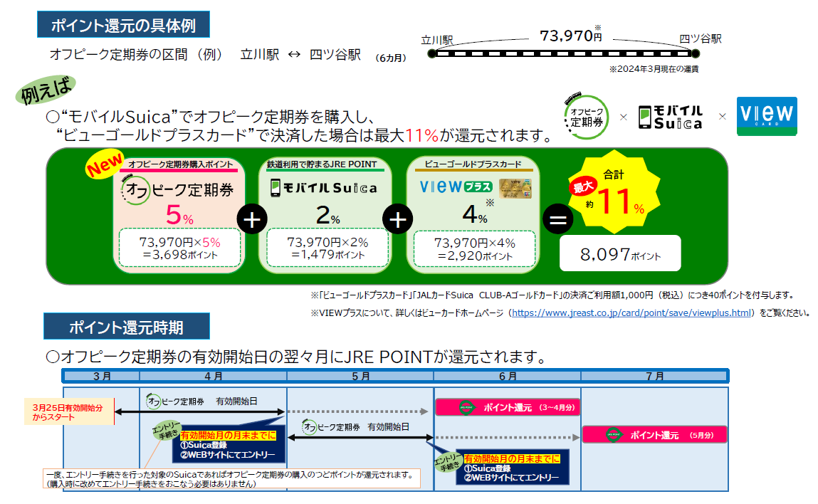Screen dimensions: 818x504
Task: Click the black equals sign circle
Action: (x=557, y=219)
